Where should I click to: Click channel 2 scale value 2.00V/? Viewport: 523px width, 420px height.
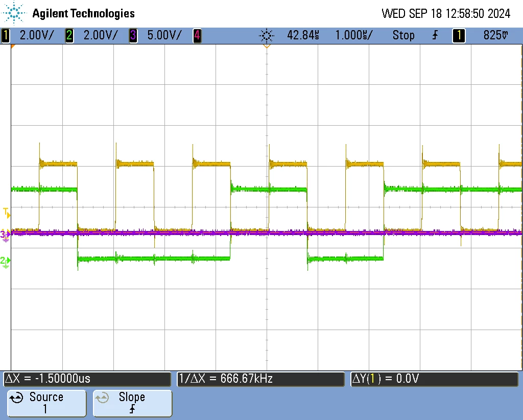[x=101, y=35]
